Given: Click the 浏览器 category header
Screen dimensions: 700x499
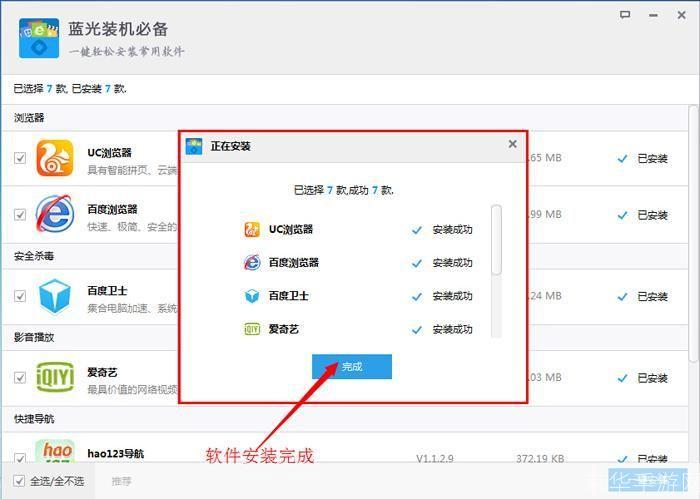Looking at the screenshot, I should tap(29, 118).
